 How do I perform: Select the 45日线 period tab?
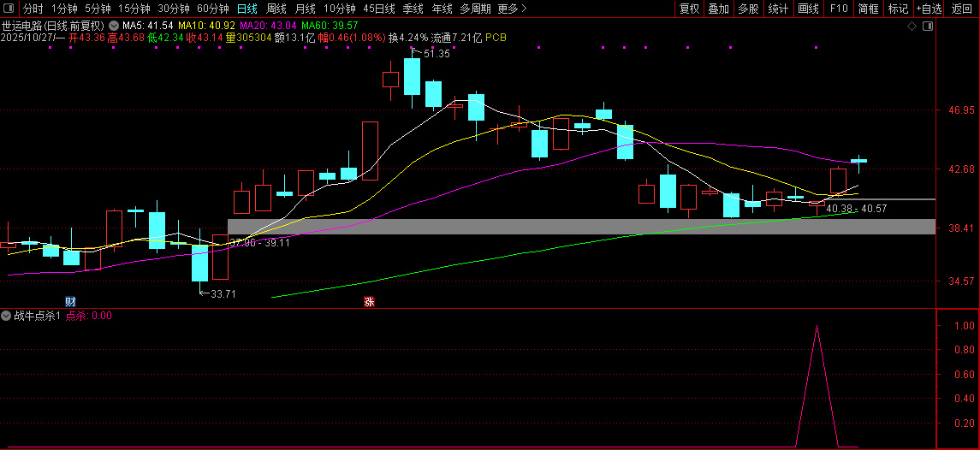[379, 9]
